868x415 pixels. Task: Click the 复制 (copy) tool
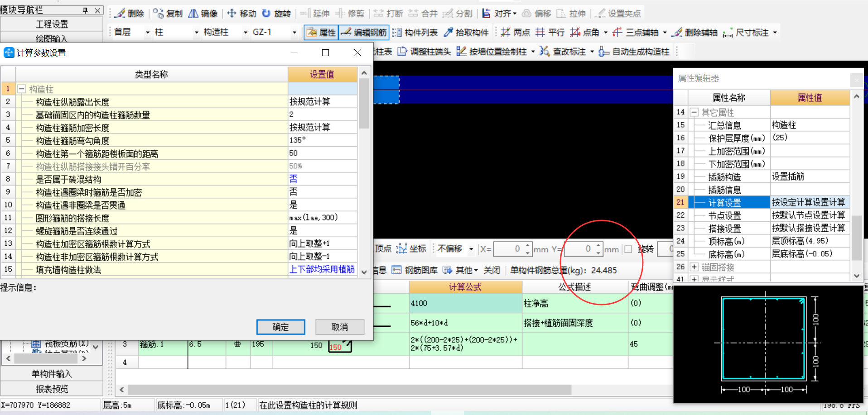168,14
